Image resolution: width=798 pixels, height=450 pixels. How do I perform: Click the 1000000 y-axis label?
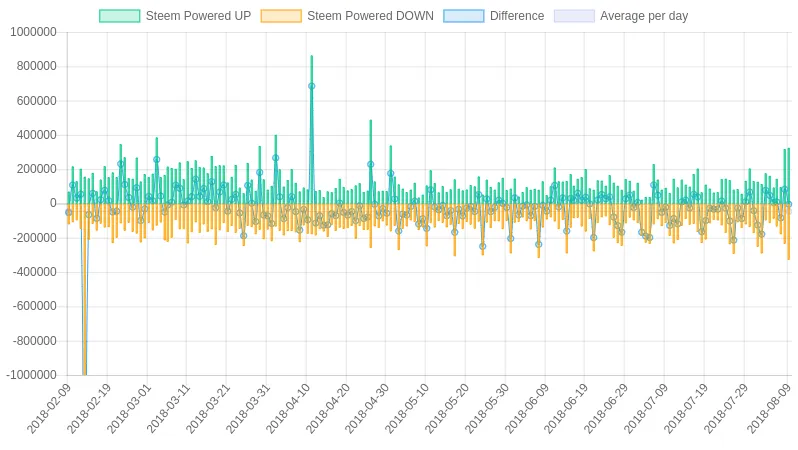33,32
